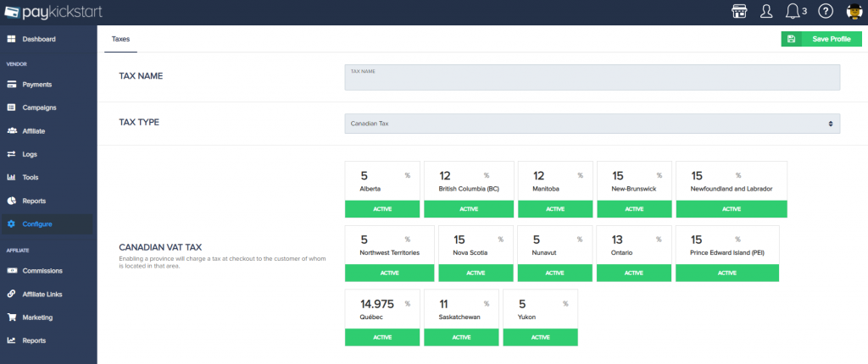
Task: Toggle Ontario tax ACTIVE status
Action: pos(634,273)
